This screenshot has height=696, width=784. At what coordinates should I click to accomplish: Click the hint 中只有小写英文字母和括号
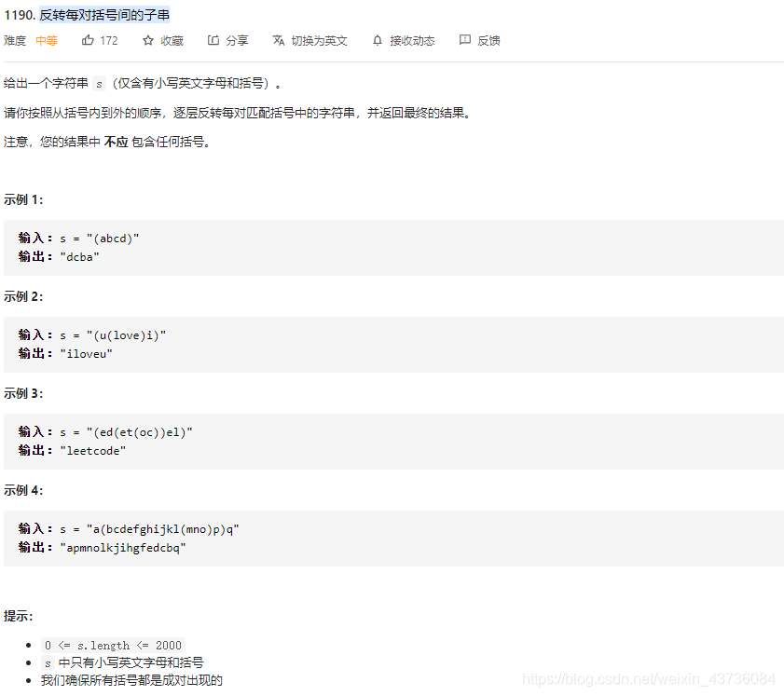(x=131, y=663)
